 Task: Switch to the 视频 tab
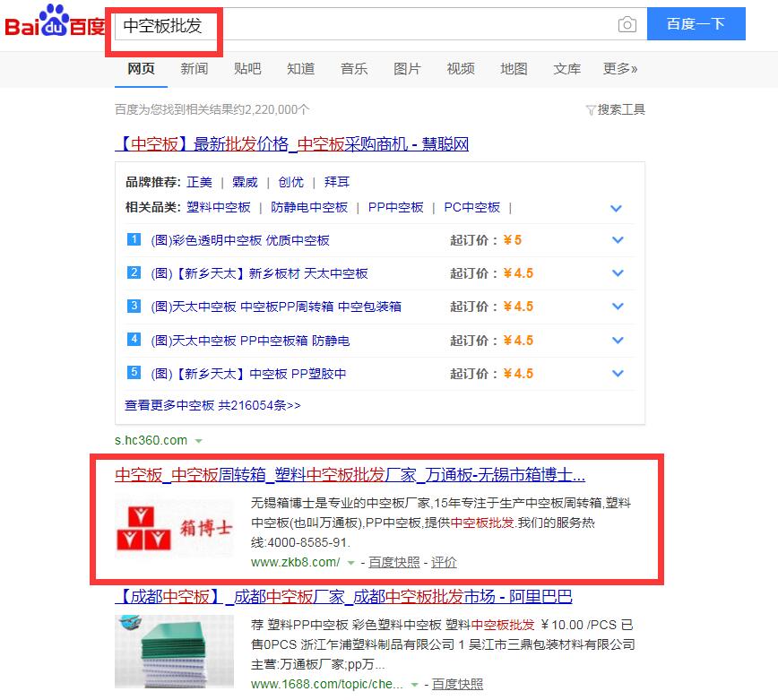[460, 69]
